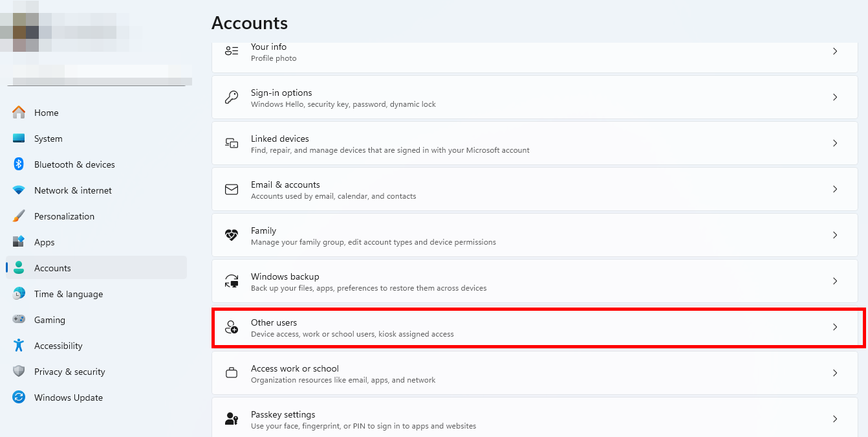Open Sign-in options chevron arrow
868x437 pixels.
835,97
